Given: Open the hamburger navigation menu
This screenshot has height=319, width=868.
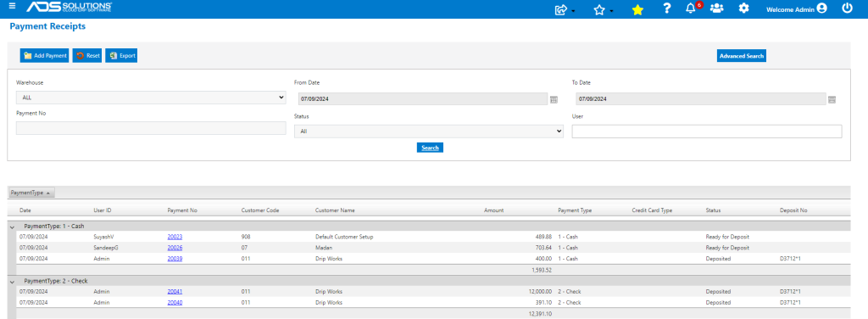Looking at the screenshot, I should pyautogui.click(x=12, y=7).
